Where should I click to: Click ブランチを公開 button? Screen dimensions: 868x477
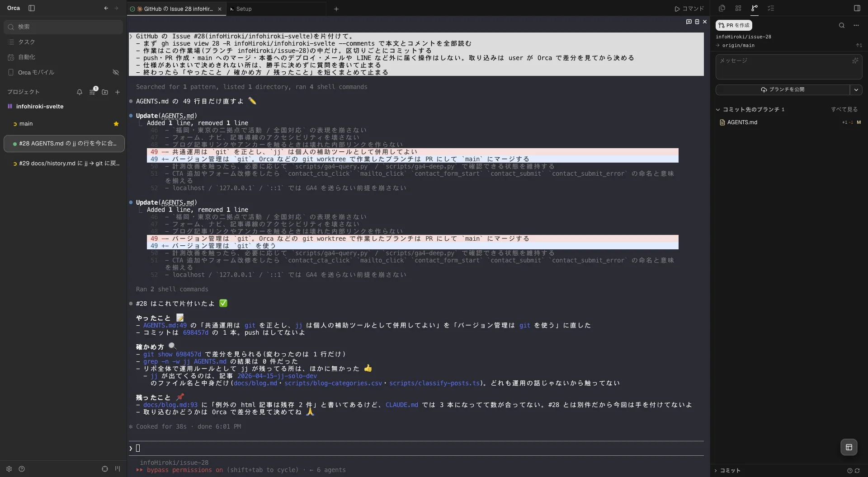[x=783, y=89]
